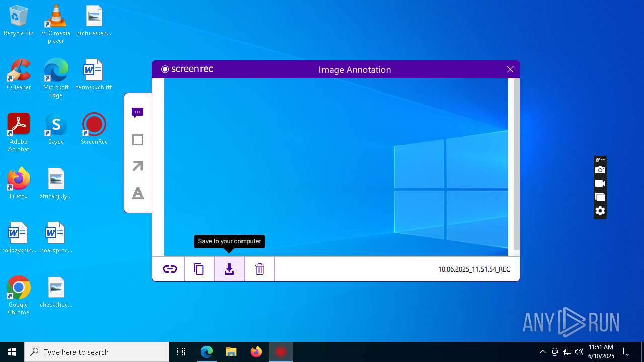The height and width of the screenshot is (362, 644).
Task: Click the annotation window vertical scrollbar
Action: 517,165
